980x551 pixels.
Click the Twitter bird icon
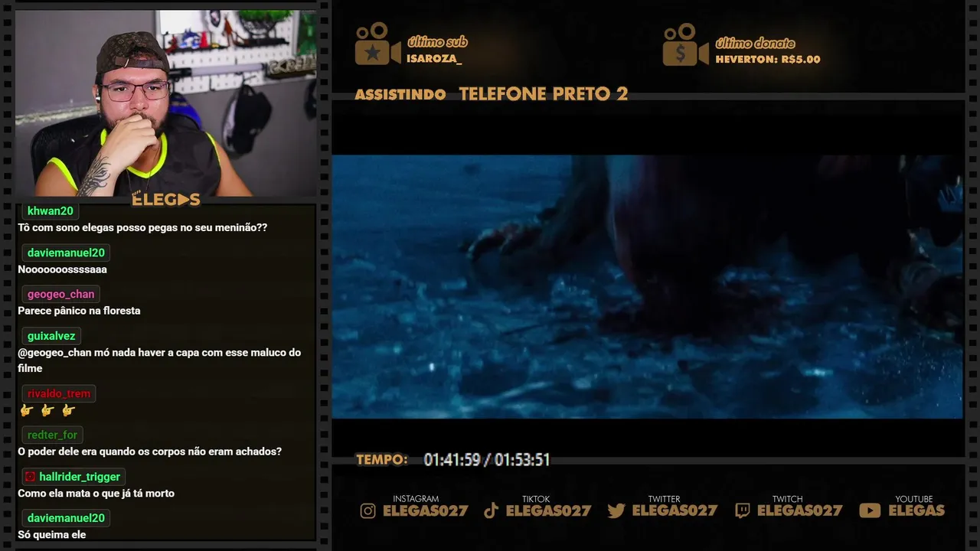click(616, 510)
